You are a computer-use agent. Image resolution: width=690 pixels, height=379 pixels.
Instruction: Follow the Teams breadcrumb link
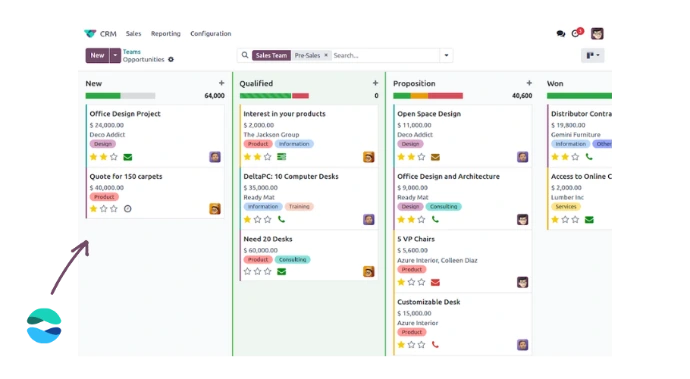pos(132,52)
